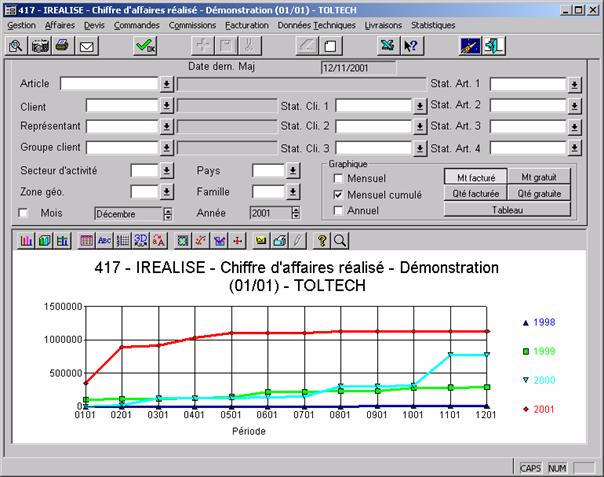This screenshot has height=477, width=604.
Task: Click the Année spinner arrows
Action: (295, 213)
